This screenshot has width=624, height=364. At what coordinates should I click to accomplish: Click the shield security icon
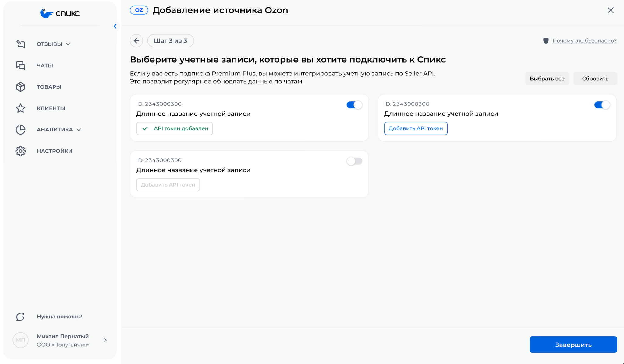click(x=546, y=41)
